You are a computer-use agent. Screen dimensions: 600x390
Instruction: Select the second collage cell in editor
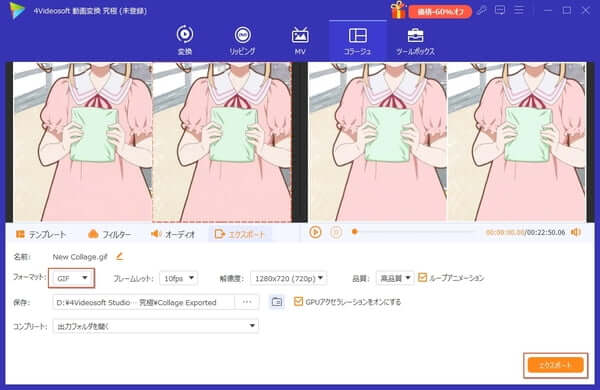click(x=222, y=142)
